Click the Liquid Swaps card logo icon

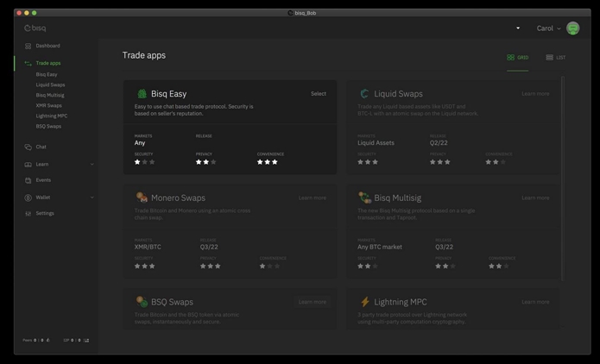point(364,94)
